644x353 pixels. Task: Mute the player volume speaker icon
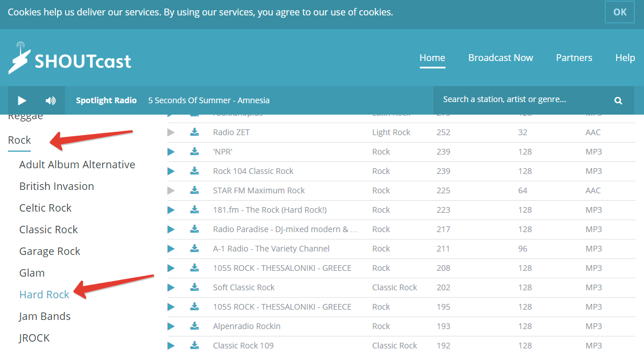51,100
